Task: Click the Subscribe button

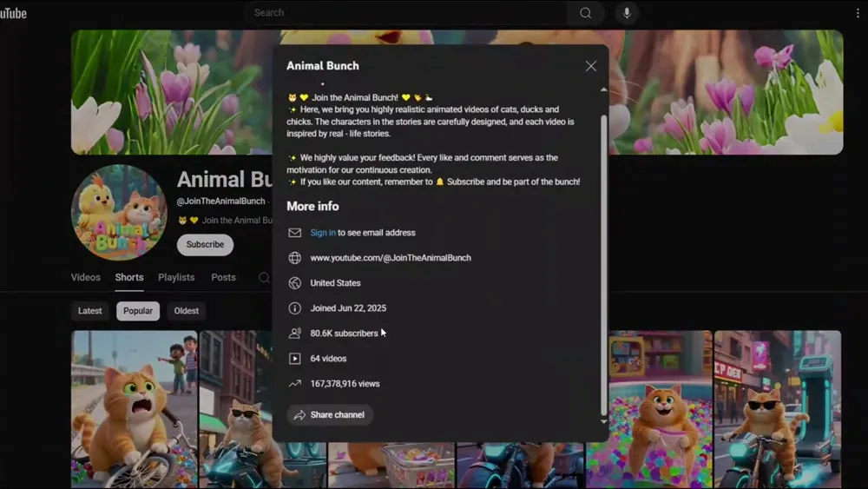Action: (x=205, y=245)
